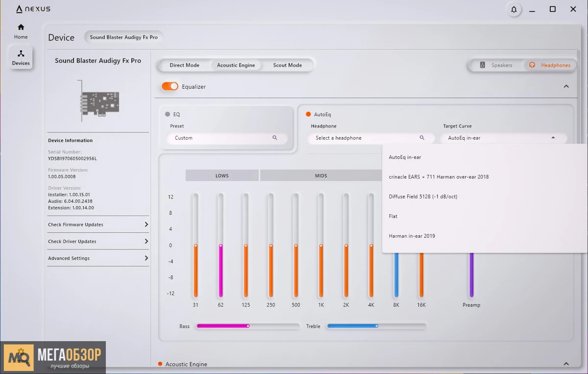
Task: Click the firmware version 1.00.05.0008
Action: pyautogui.click(x=62, y=176)
